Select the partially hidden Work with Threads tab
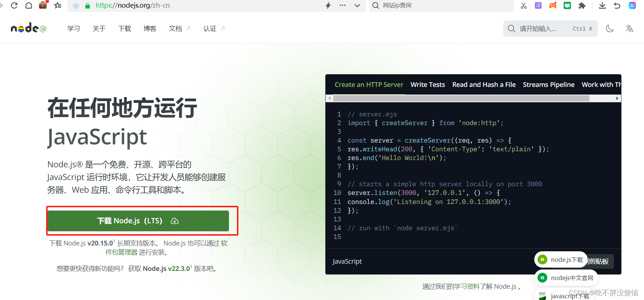 click(601, 85)
